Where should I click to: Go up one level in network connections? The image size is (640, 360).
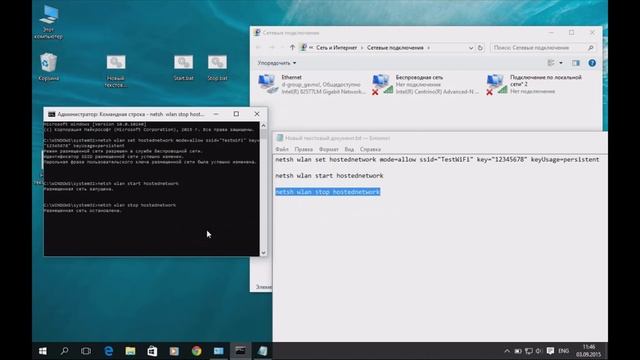[292, 48]
